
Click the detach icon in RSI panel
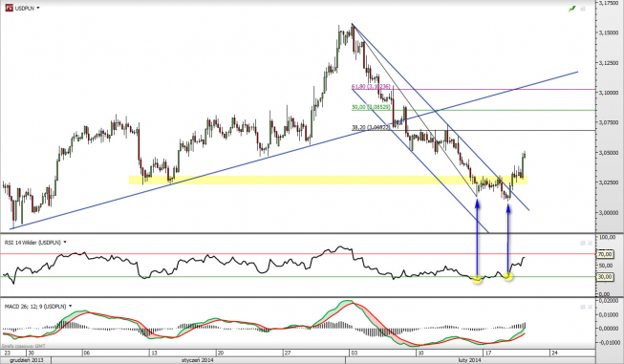pos(583,243)
